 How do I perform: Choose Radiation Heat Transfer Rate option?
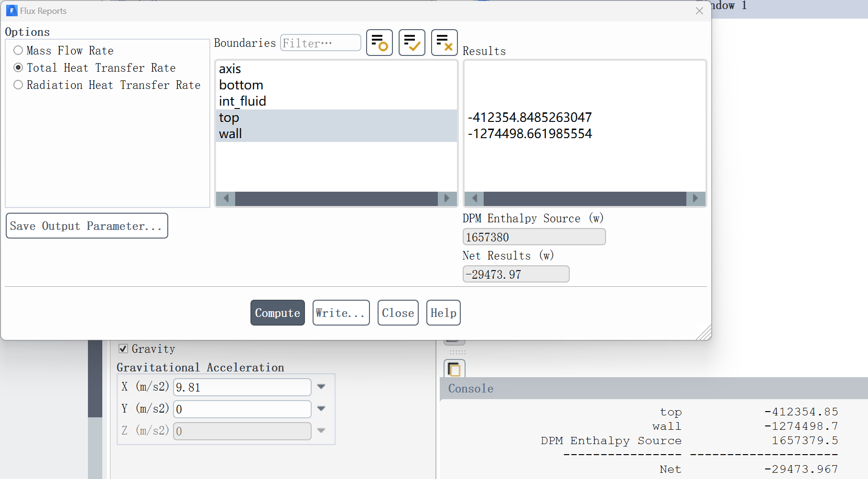click(18, 85)
